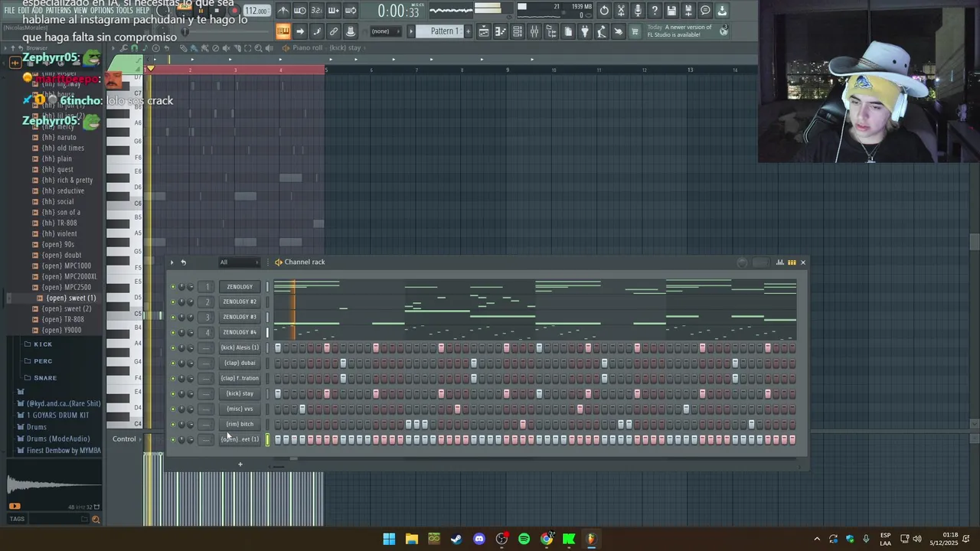Mute ZENOLOGY #4 channel via green LED
The height and width of the screenshot is (551, 980).
173,332
